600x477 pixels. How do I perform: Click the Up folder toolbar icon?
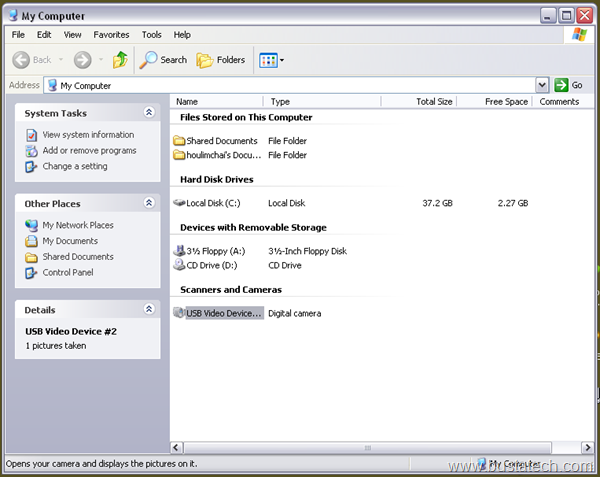(120, 60)
